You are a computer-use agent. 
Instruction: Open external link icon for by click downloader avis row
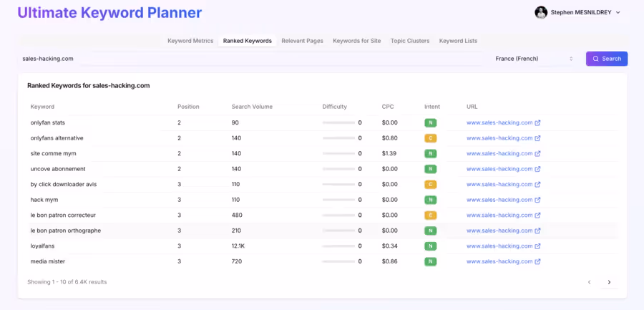pos(537,184)
